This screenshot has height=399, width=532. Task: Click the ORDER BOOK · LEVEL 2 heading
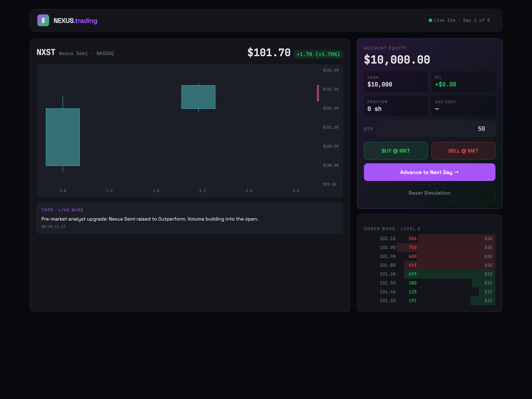click(x=392, y=229)
